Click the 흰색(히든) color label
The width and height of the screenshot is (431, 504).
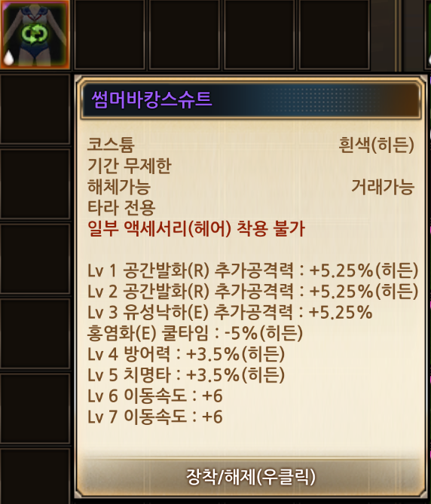tap(376, 145)
